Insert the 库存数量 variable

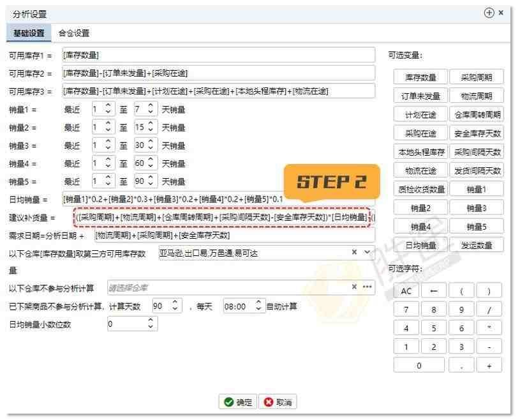(420, 78)
